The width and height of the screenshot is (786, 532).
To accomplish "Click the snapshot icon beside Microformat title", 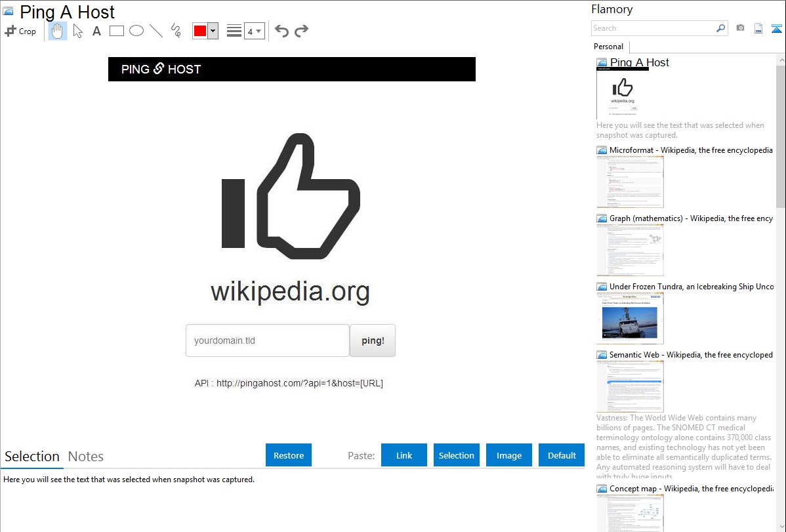I will pos(602,150).
